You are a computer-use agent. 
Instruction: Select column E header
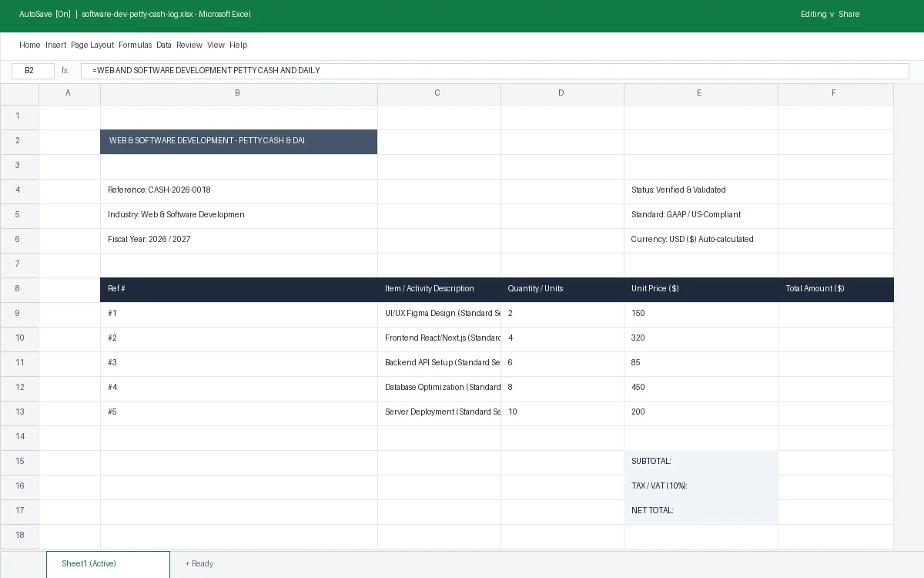[x=701, y=93]
